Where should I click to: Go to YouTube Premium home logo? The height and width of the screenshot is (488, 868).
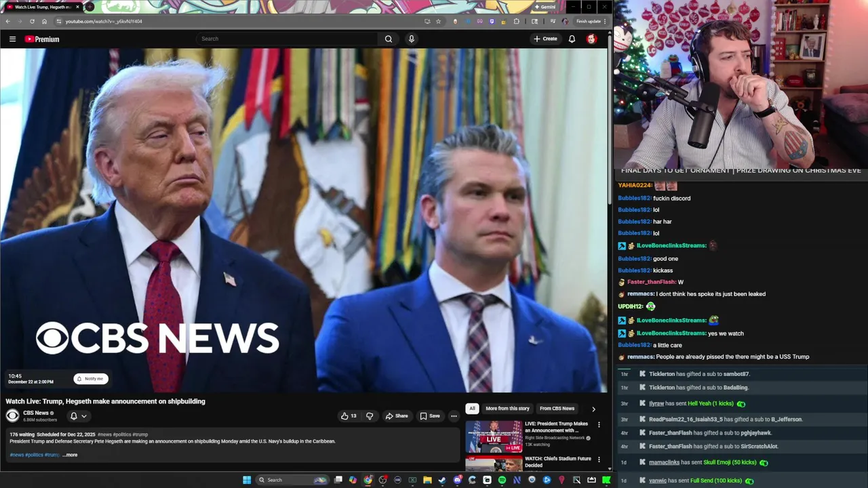click(42, 39)
